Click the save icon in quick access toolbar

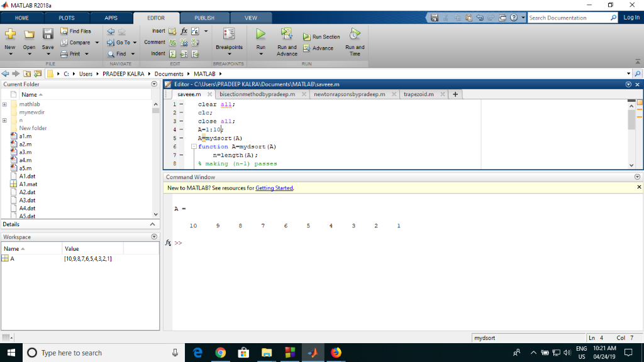[x=435, y=18]
